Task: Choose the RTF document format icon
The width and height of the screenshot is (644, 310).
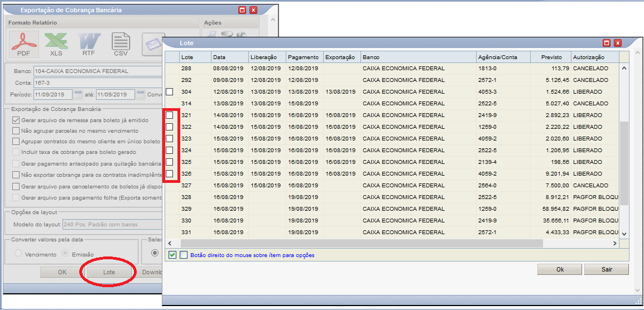Action: click(89, 45)
